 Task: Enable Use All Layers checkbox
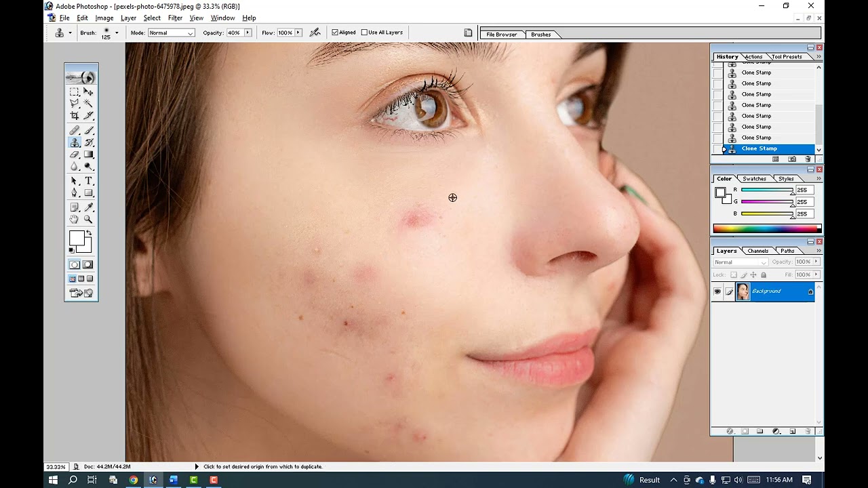click(364, 33)
